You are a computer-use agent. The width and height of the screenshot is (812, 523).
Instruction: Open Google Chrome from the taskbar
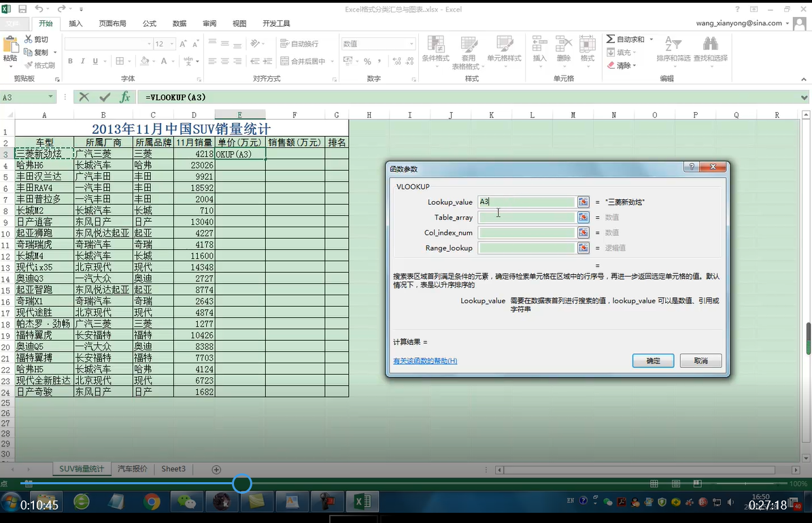click(x=152, y=502)
